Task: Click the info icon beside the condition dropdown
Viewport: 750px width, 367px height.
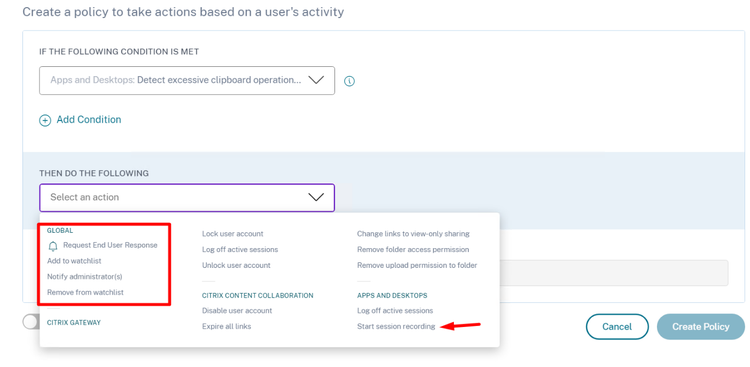Action: pos(350,81)
